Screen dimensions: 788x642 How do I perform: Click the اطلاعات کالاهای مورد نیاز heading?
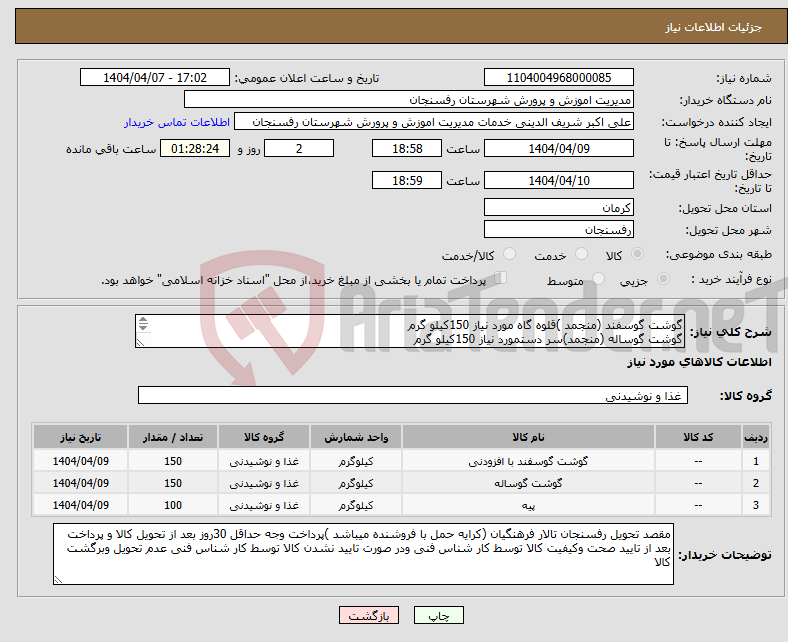[699, 362]
